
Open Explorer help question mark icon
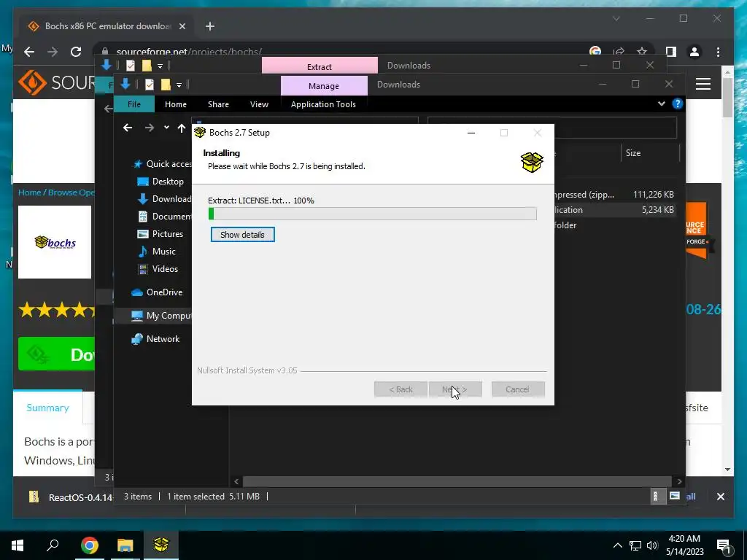(677, 104)
